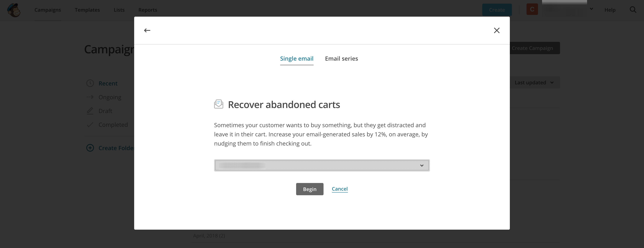
Task: Open Mailchimp home via Freddie logo
Action: click(14, 10)
